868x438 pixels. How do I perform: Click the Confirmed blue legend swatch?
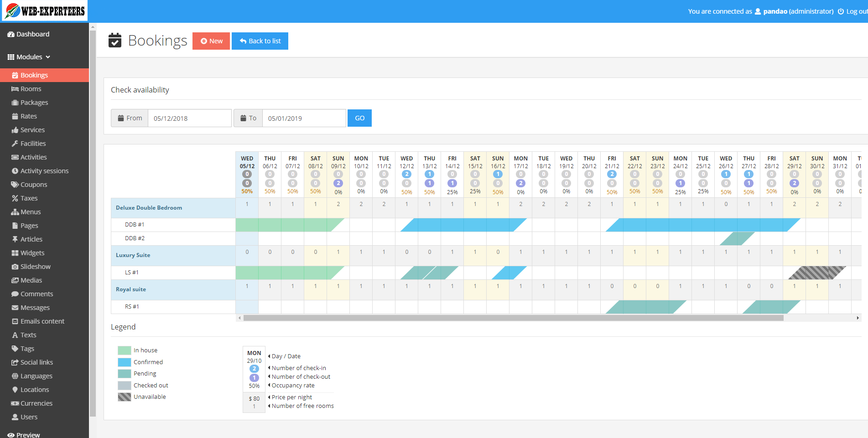point(124,362)
